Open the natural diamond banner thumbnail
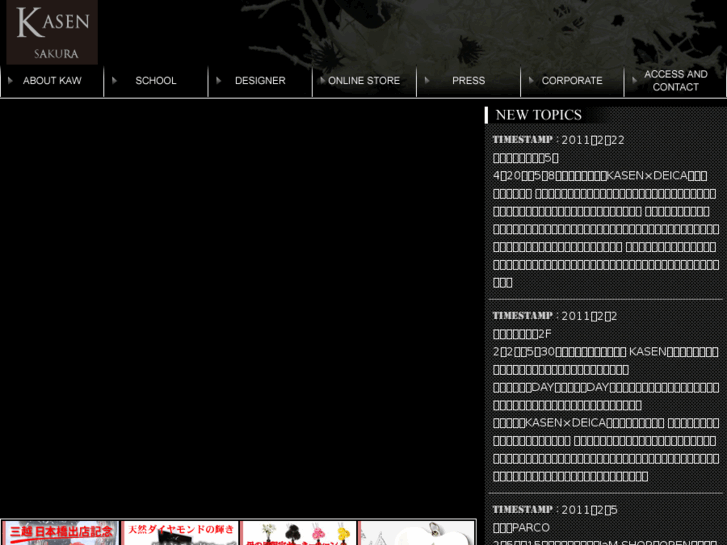The image size is (727, 545). coord(179,533)
